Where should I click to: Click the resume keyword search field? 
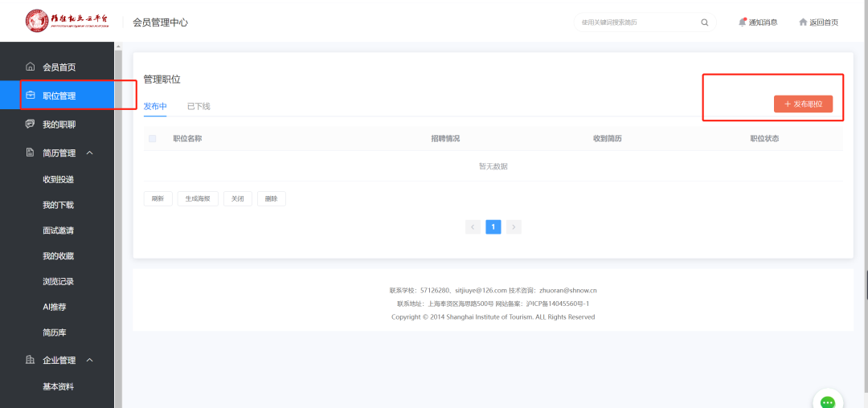637,22
